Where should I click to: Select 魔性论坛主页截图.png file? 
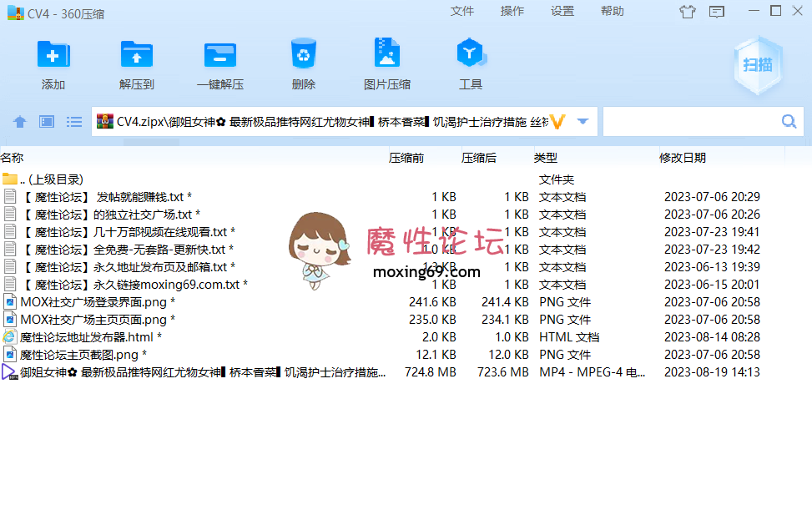pos(406,355)
